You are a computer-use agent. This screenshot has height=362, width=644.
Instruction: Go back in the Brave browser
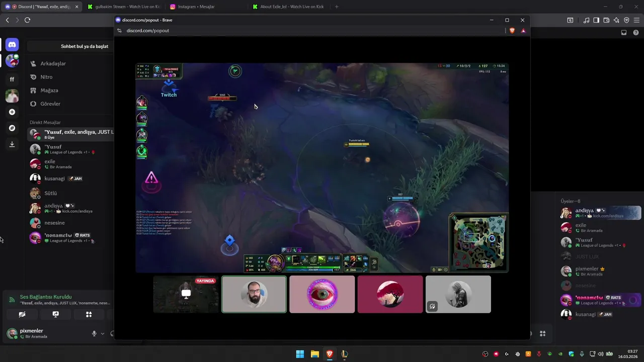pyautogui.click(x=7, y=20)
